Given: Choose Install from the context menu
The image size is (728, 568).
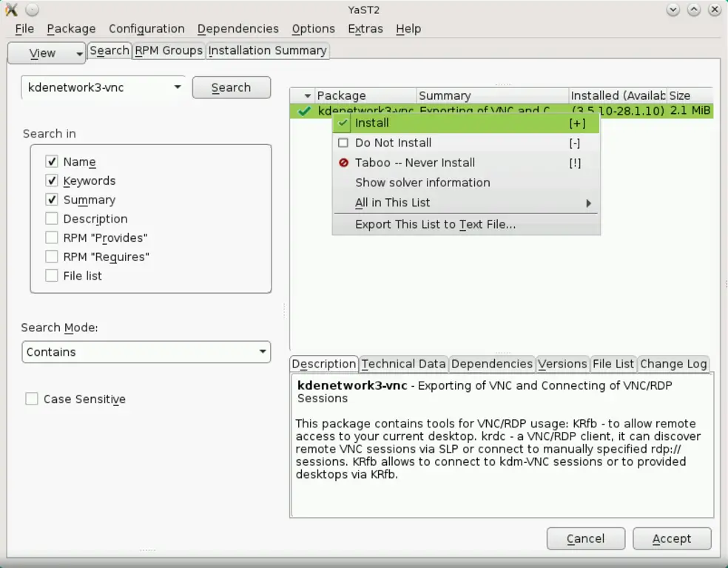Looking at the screenshot, I should [466, 123].
